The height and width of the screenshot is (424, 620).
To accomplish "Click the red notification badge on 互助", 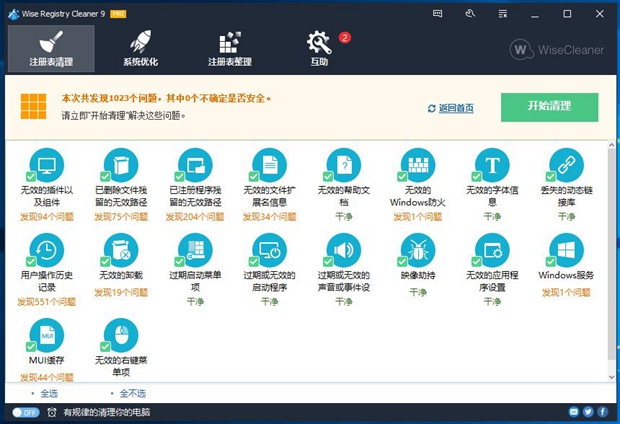I will pyautogui.click(x=344, y=38).
